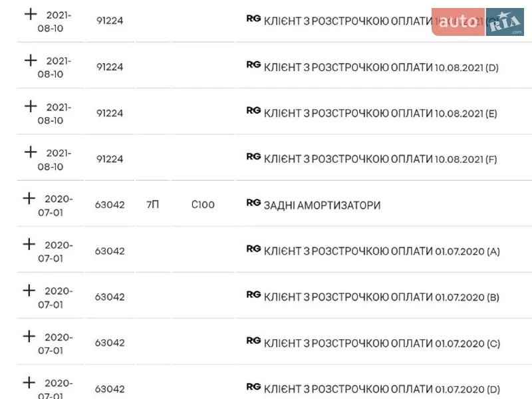Expand the row for 10.08.2021 (E)
Image resolution: width=532 pixels, height=399 pixels.
pyautogui.click(x=31, y=106)
